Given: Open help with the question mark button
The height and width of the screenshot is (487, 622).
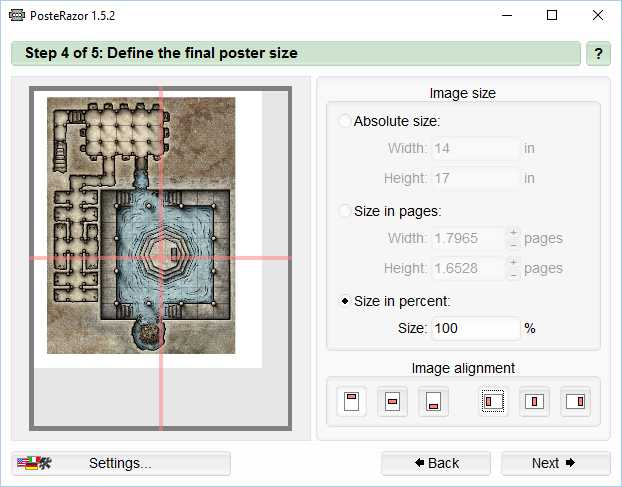Looking at the screenshot, I should pos(598,54).
